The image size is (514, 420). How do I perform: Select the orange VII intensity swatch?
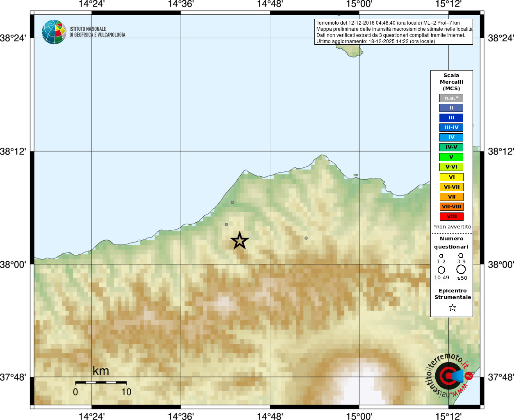click(x=451, y=197)
